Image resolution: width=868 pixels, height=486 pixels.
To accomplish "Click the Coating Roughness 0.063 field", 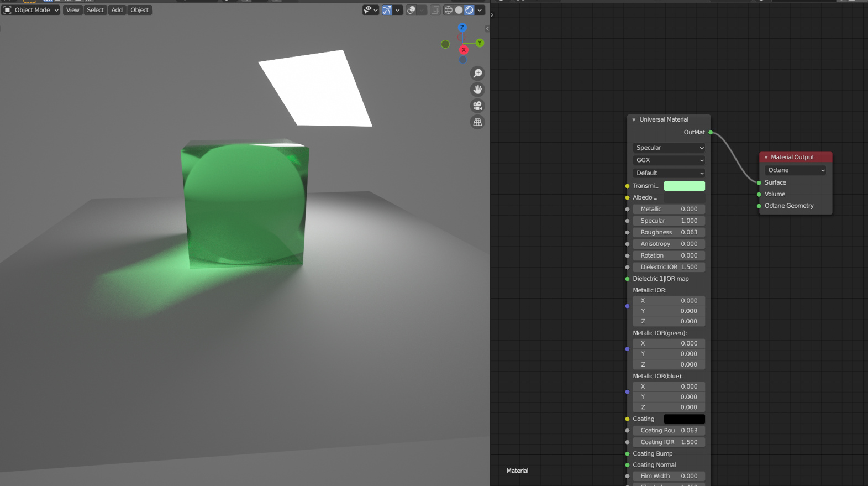I will (669, 431).
